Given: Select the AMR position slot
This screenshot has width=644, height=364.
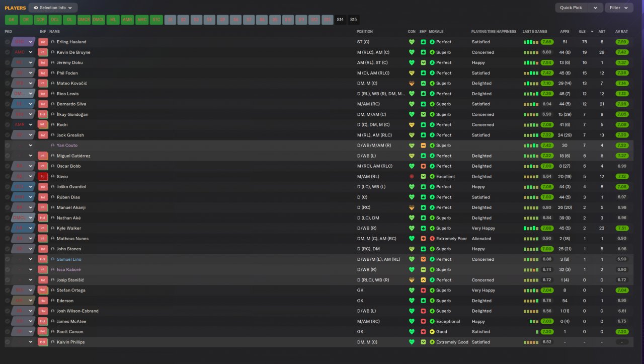Looking at the screenshot, I should pos(127,20).
